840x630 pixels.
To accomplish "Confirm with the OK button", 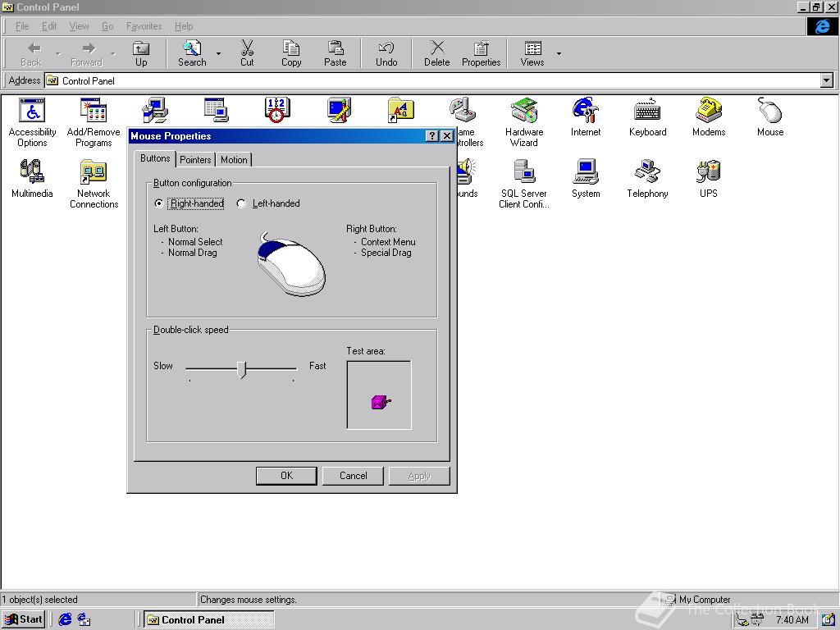I will point(286,475).
